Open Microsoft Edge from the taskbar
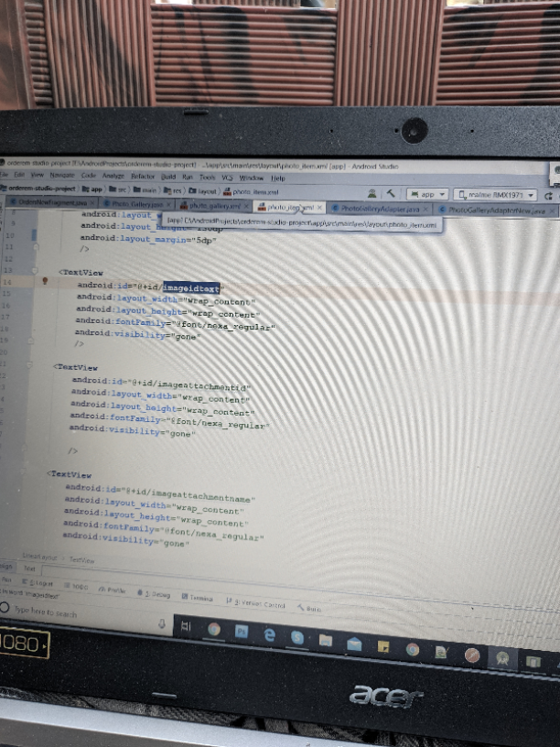The image size is (560, 747). [x=270, y=633]
